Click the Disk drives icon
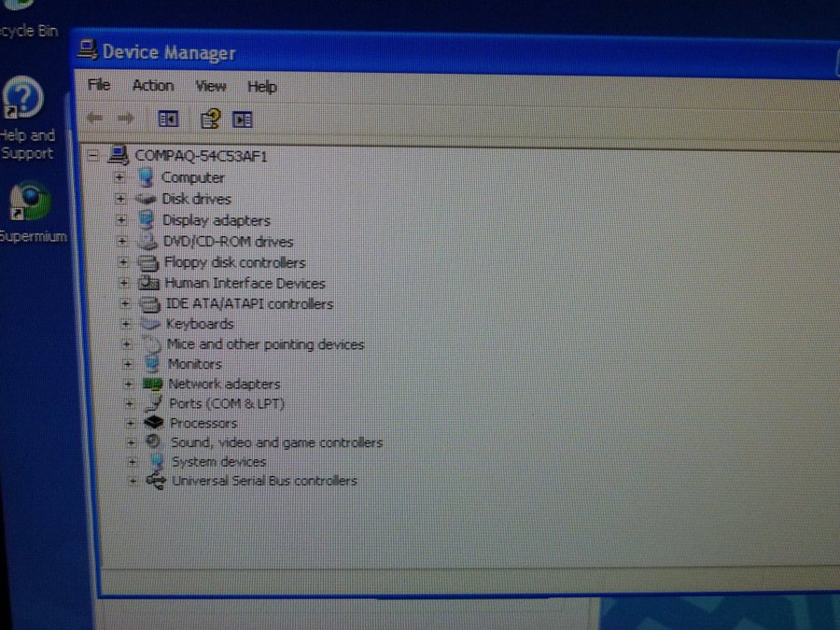Screen dimensions: 840x630 tap(146, 199)
